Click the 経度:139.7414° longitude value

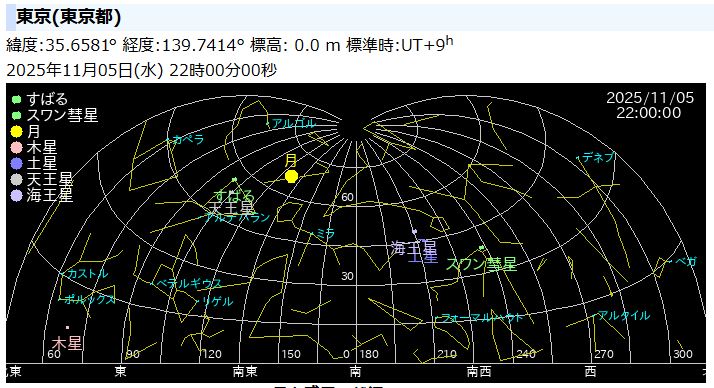184,45
